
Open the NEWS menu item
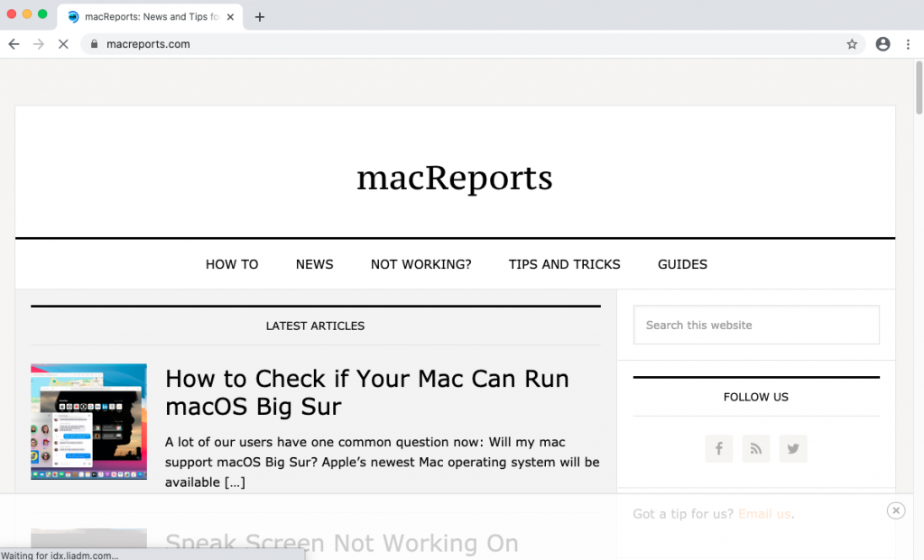click(315, 264)
